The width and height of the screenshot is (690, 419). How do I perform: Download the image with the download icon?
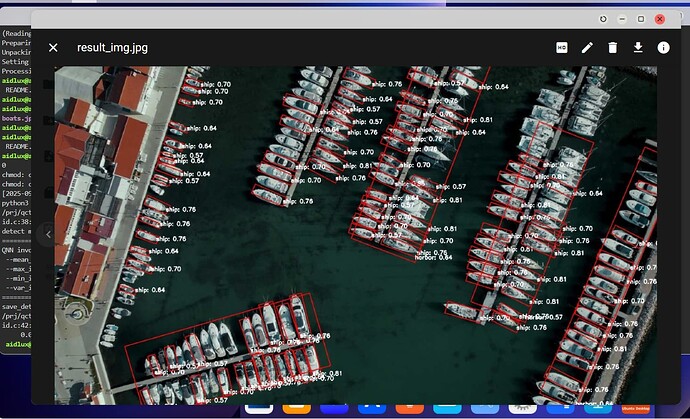click(x=637, y=47)
